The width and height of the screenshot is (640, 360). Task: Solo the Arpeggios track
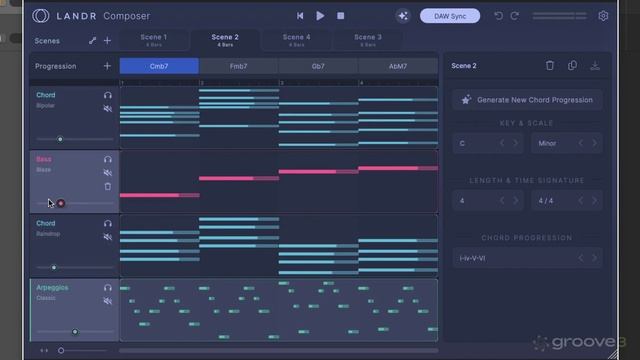pyautogui.click(x=108, y=288)
